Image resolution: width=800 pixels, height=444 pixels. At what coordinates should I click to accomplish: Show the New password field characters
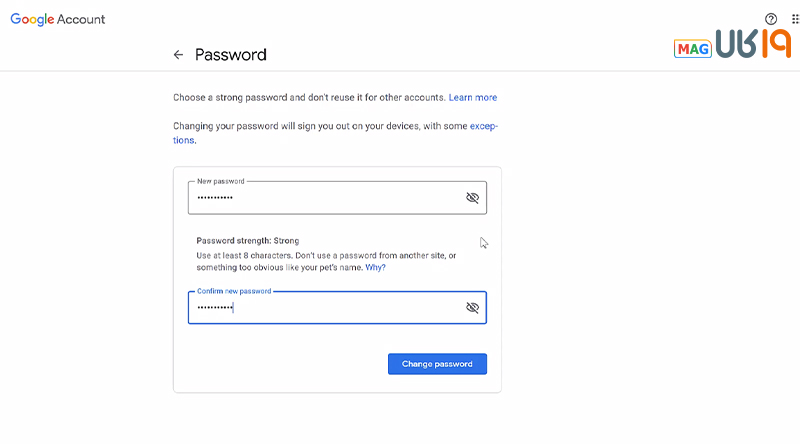[473, 198]
